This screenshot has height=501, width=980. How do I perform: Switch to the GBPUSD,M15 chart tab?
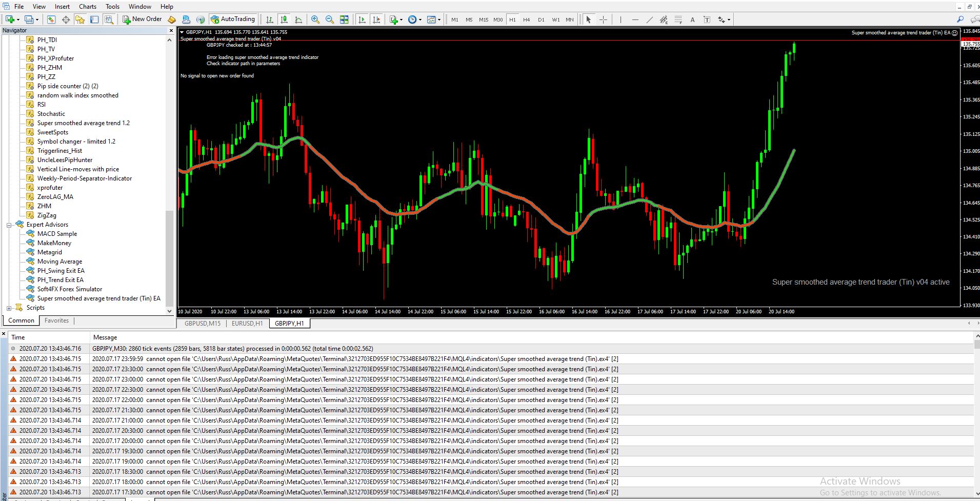[x=203, y=324]
